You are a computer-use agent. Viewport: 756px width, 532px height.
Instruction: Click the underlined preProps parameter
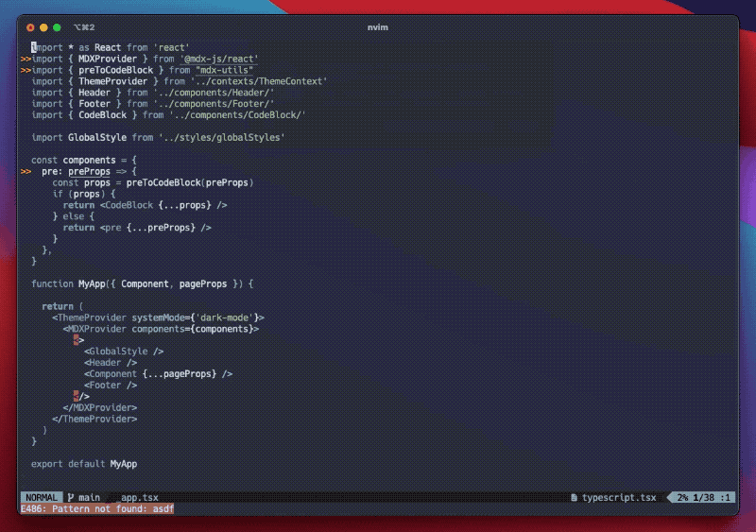point(89,171)
